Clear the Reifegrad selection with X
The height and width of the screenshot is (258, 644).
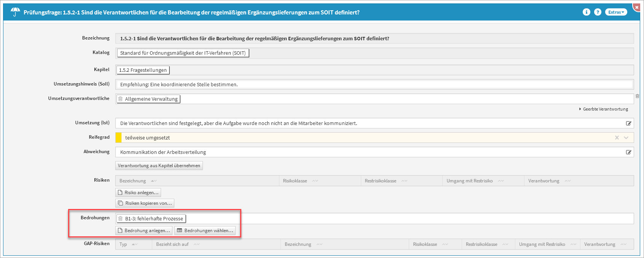click(617, 138)
